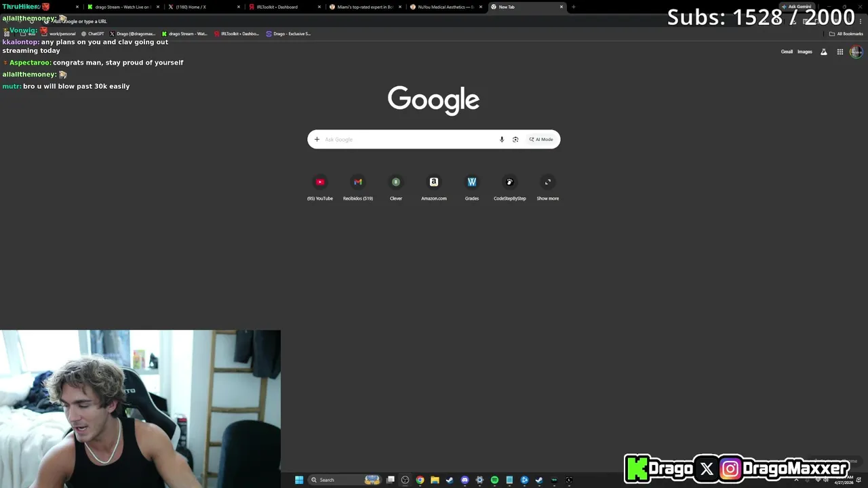Open the YouTube shortcut tile
The width and height of the screenshot is (868, 488).
click(x=320, y=188)
